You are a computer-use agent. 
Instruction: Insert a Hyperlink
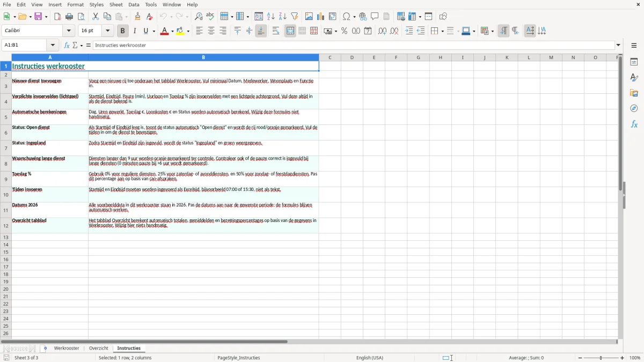(x=363, y=17)
